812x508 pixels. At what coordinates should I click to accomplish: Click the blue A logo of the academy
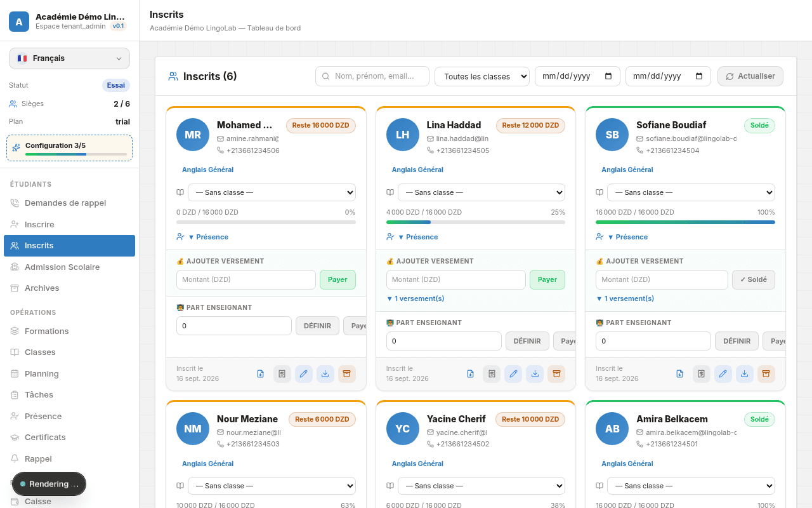coord(19,22)
